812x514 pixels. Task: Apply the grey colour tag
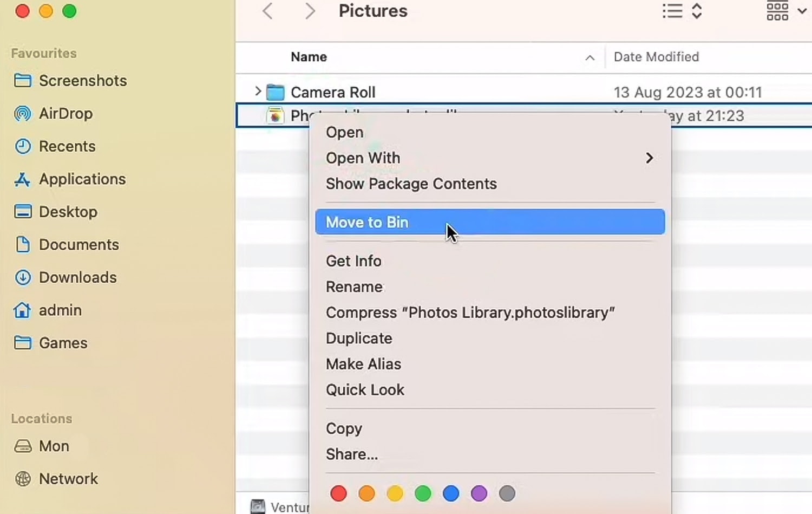[x=507, y=493]
